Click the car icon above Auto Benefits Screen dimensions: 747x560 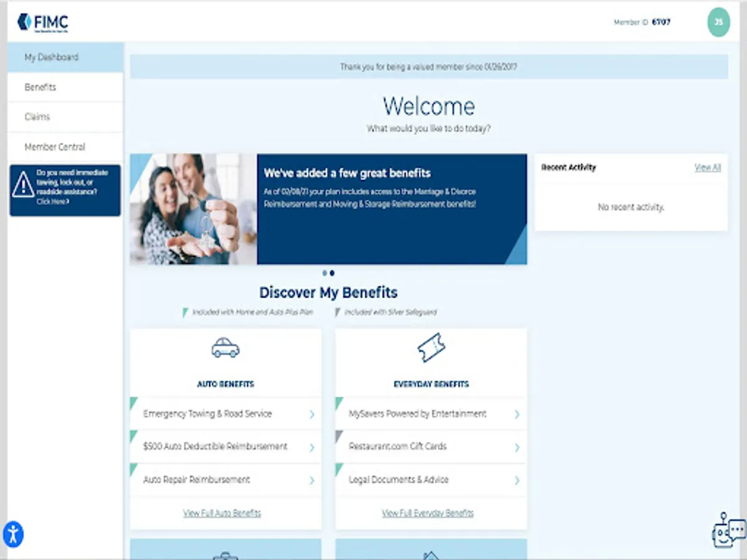pos(225,347)
